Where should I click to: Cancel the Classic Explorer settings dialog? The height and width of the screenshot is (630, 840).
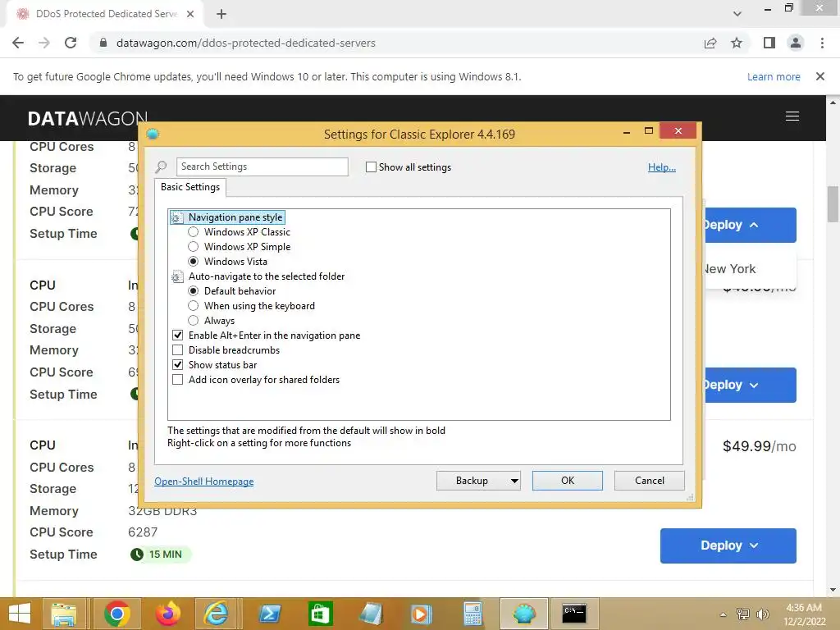point(650,481)
